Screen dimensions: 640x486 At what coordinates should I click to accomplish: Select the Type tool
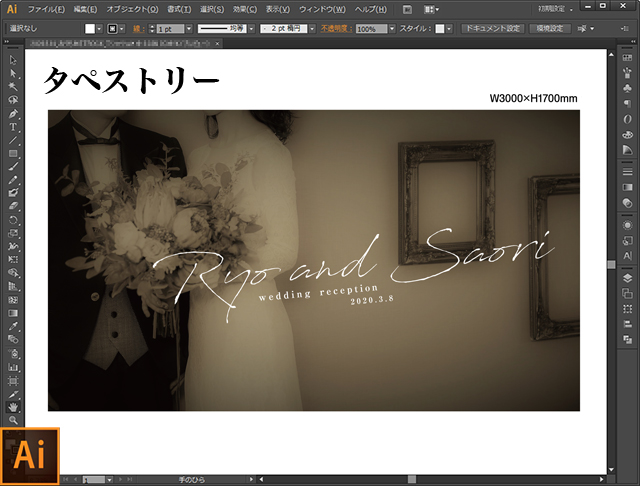13,127
